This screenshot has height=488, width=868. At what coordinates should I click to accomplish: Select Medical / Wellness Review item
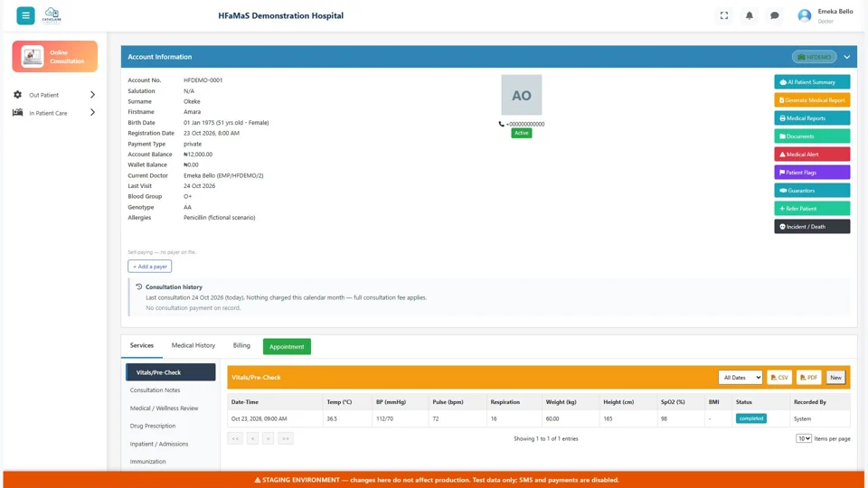(x=164, y=408)
